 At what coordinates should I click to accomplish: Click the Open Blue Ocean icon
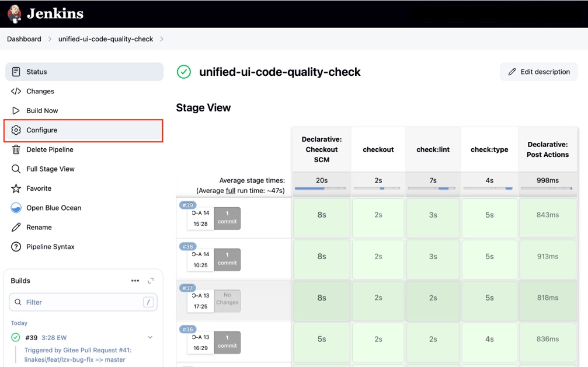click(x=16, y=208)
